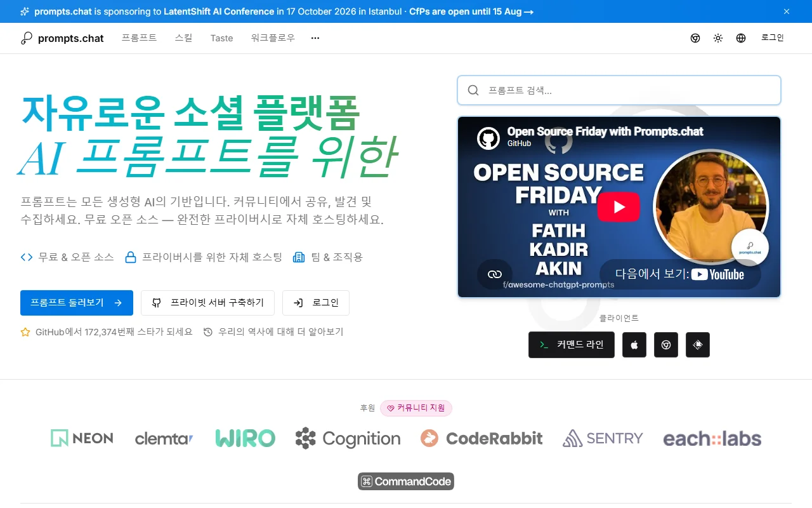Open the clemta sponsor logo
The image size is (812, 508).
pyautogui.click(x=164, y=438)
